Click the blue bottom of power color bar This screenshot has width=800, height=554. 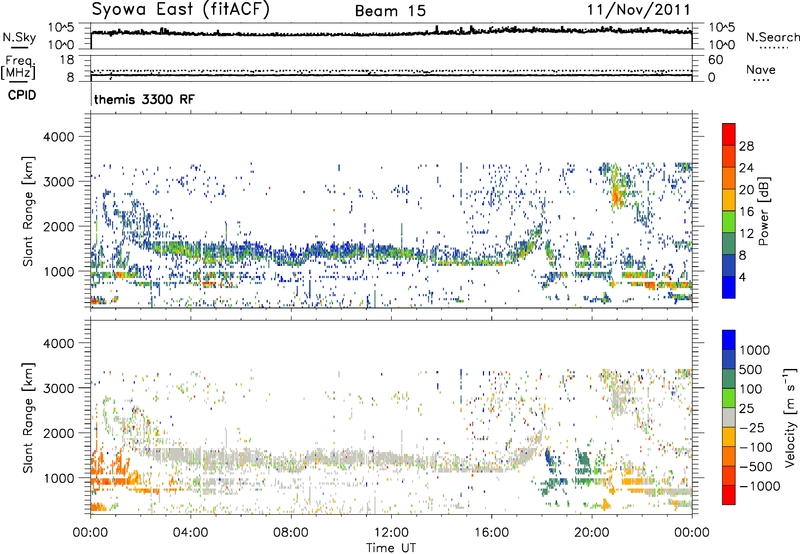729,287
